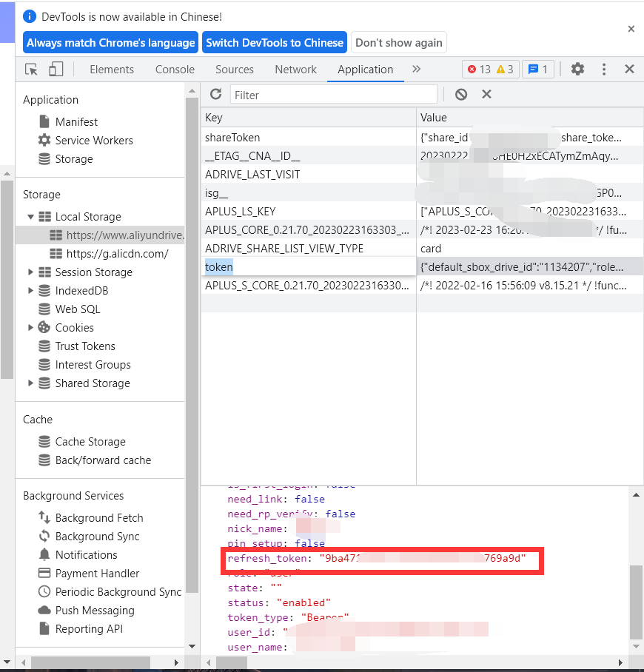
Task: Click the preview pane vertical scrollbar thumb
Action: tap(636, 602)
